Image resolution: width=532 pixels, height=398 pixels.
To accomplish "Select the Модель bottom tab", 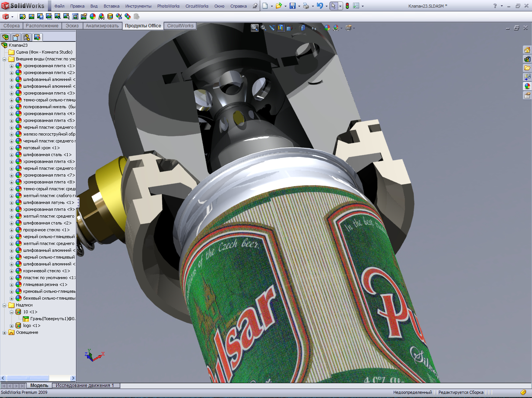I will pos(40,385).
